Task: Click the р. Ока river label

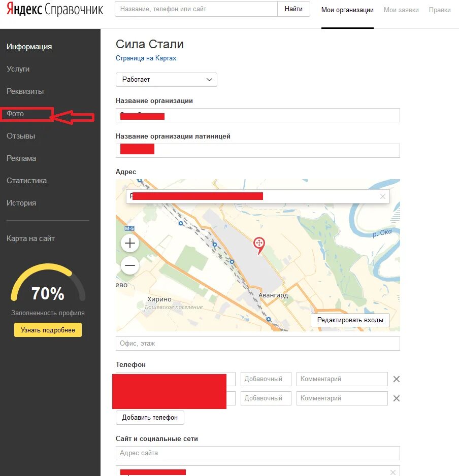Action: 382,233
